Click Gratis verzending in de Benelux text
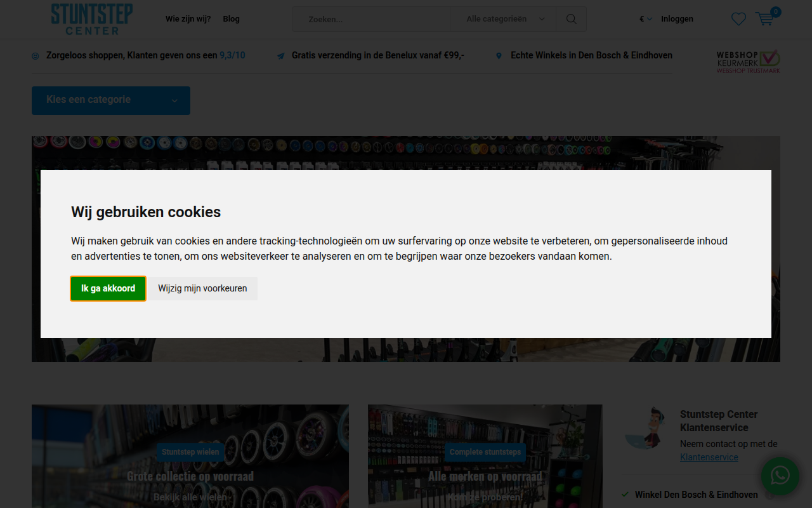 pyautogui.click(x=378, y=56)
